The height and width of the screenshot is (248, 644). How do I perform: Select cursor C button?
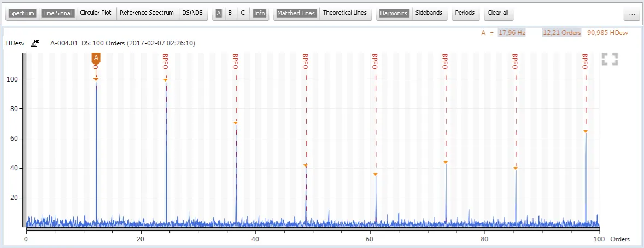[x=243, y=13]
